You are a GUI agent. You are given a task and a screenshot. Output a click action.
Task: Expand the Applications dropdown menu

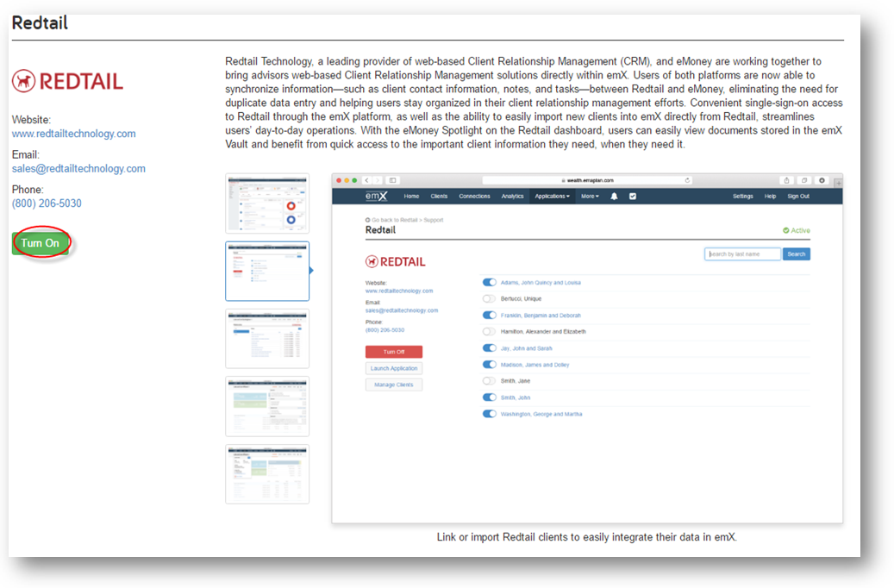click(x=552, y=197)
